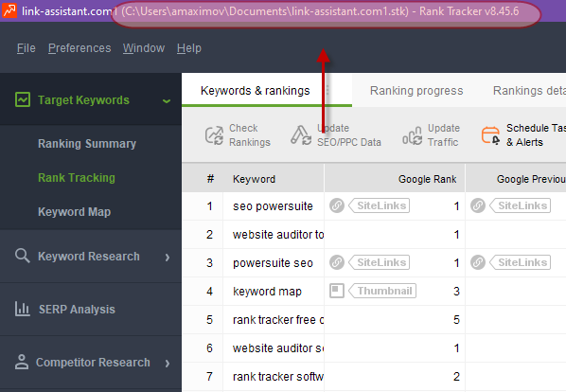The image size is (566, 392).
Task: Click the Keyword Research magnifier icon
Action: 23,256
